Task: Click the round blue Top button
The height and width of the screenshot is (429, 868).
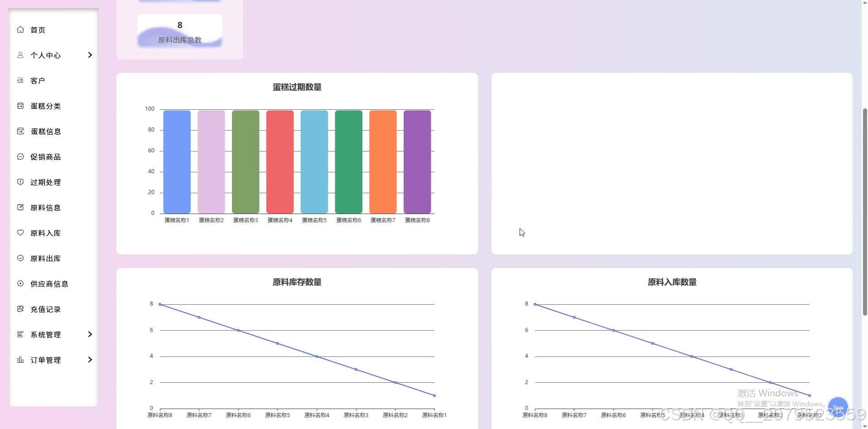Action: coord(838,408)
